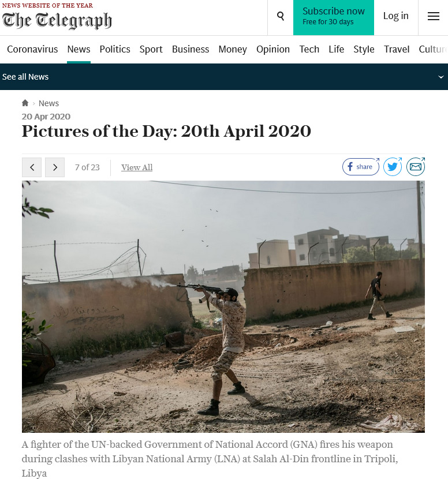Go to the Business section
448x479 pixels.
191,49
